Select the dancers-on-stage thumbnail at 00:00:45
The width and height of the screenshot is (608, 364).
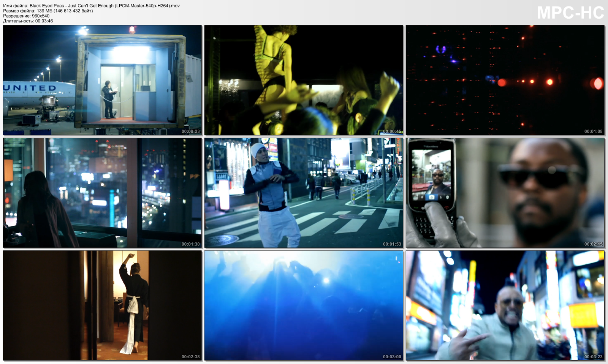coord(303,80)
